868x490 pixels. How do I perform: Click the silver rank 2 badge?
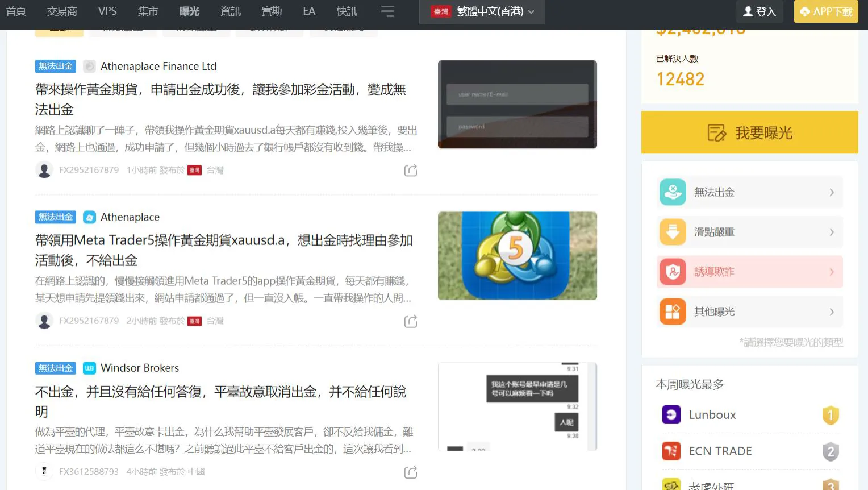(x=831, y=452)
